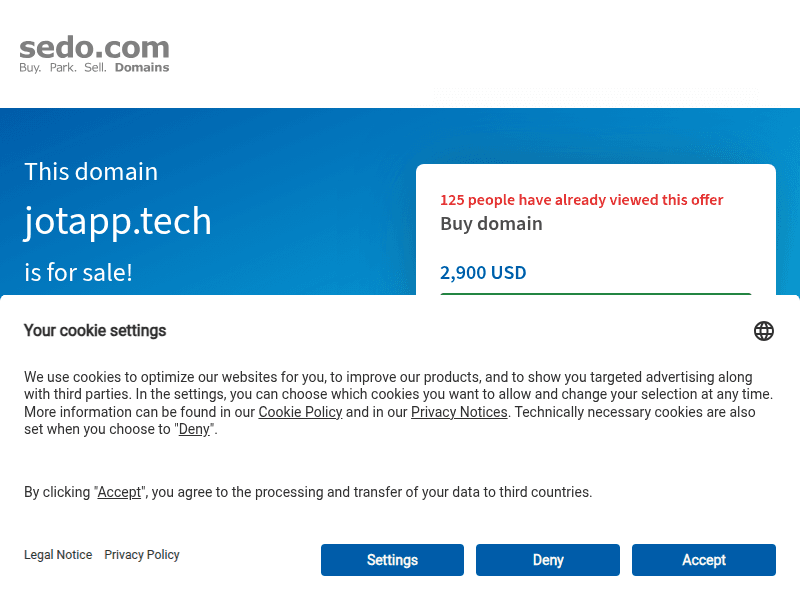Open the language globe icon

763,331
